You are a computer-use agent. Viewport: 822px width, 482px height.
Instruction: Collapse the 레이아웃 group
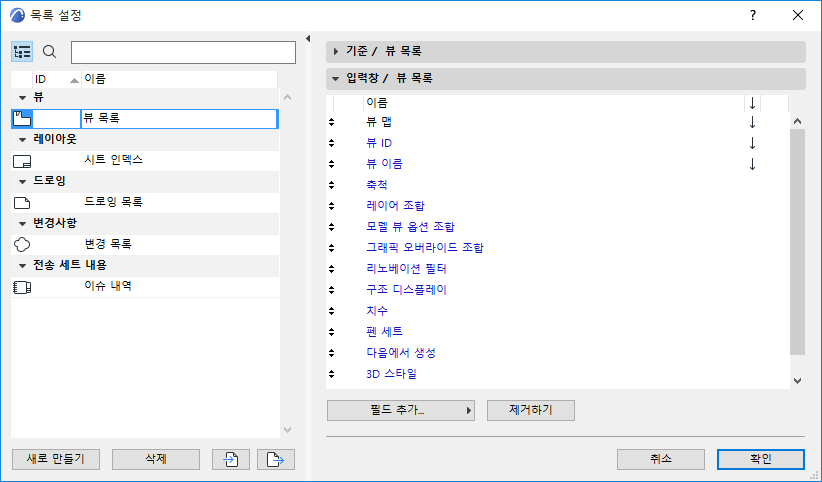(22, 140)
